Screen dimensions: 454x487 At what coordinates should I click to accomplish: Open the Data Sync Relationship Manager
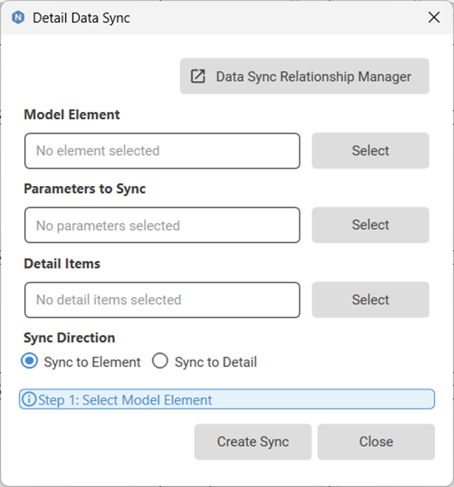[304, 76]
